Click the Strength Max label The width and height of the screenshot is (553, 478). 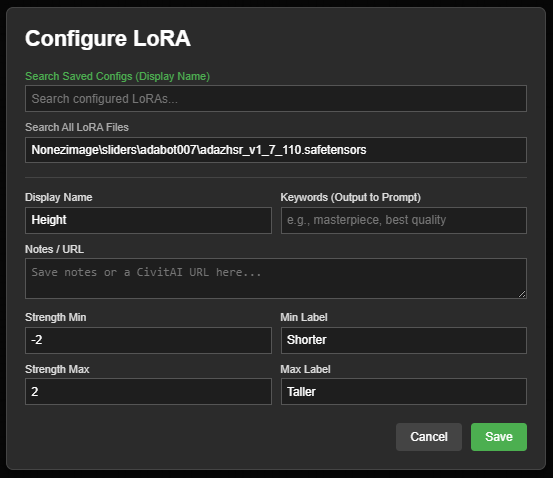57,369
